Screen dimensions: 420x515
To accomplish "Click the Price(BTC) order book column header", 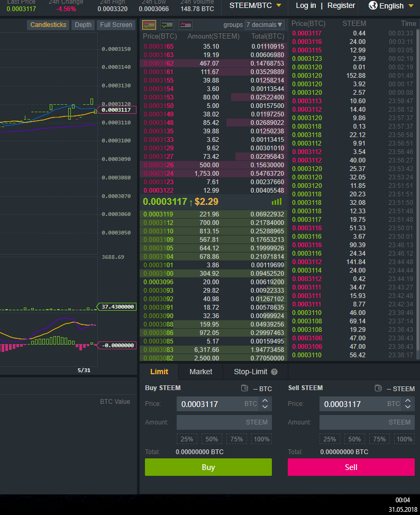I will pos(160,36).
